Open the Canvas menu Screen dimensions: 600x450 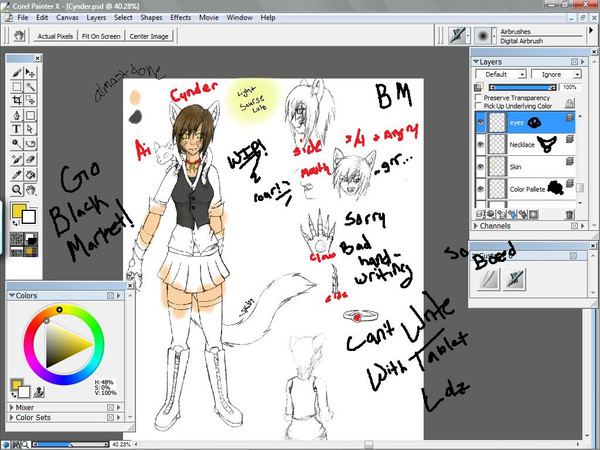pyautogui.click(x=68, y=18)
